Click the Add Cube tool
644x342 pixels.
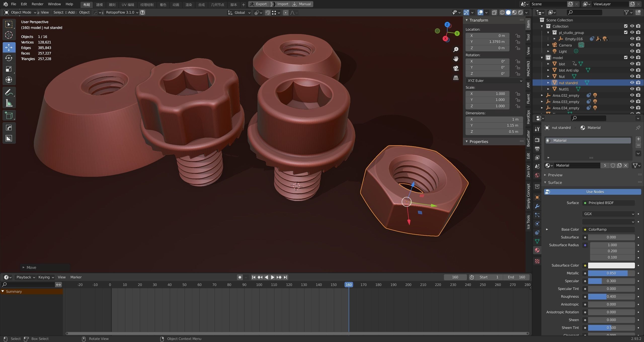pos(9,116)
